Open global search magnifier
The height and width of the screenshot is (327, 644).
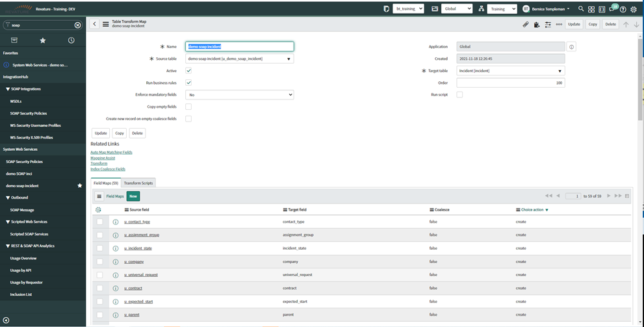click(x=581, y=8)
